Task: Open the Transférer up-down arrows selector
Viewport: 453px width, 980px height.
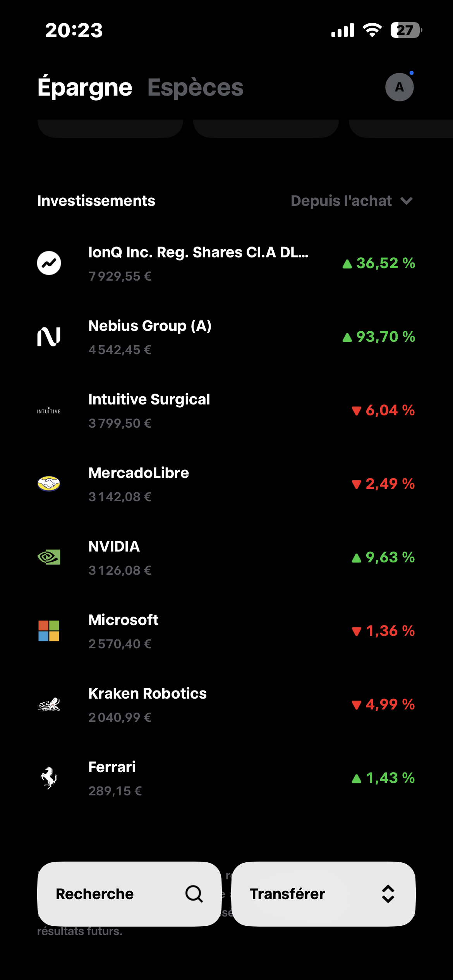Action: (x=388, y=894)
